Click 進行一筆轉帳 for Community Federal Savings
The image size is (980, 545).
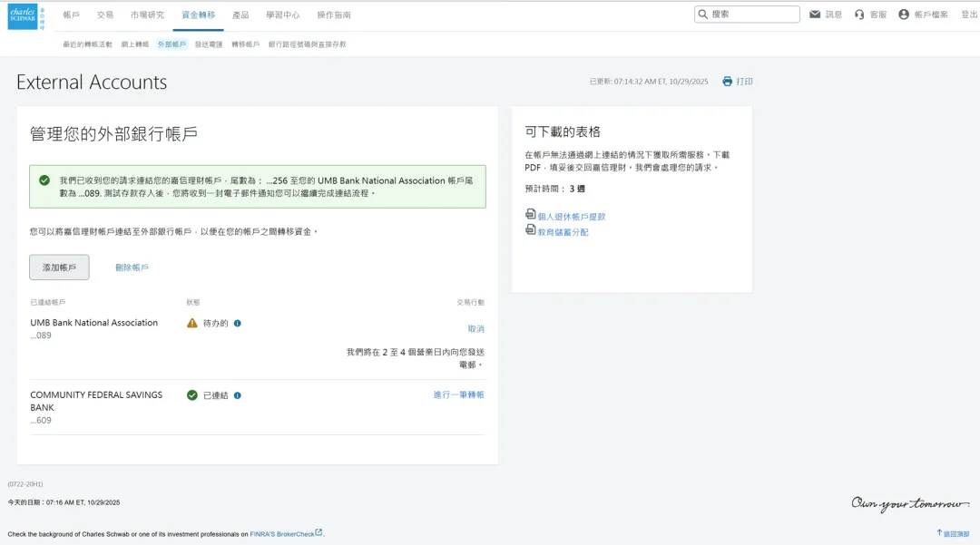[x=459, y=394]
